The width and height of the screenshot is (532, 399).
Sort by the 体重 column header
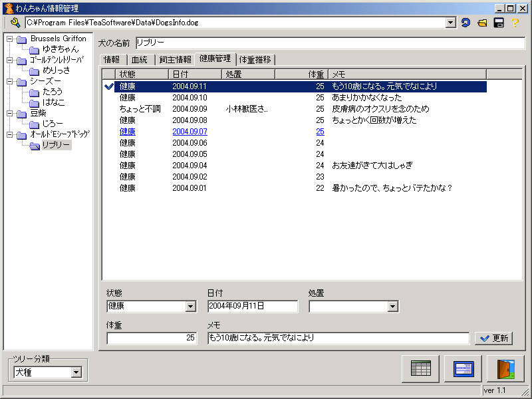[x=301, y=74]
